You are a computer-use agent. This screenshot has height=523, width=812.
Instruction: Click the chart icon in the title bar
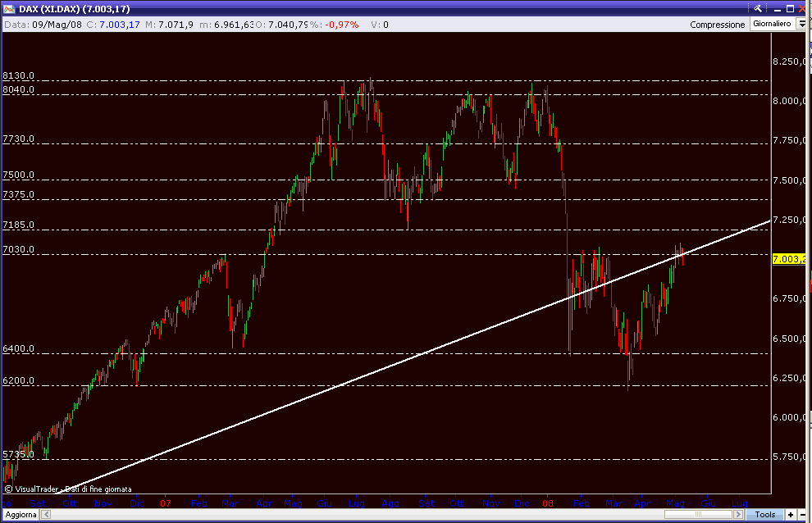(8, 9)
